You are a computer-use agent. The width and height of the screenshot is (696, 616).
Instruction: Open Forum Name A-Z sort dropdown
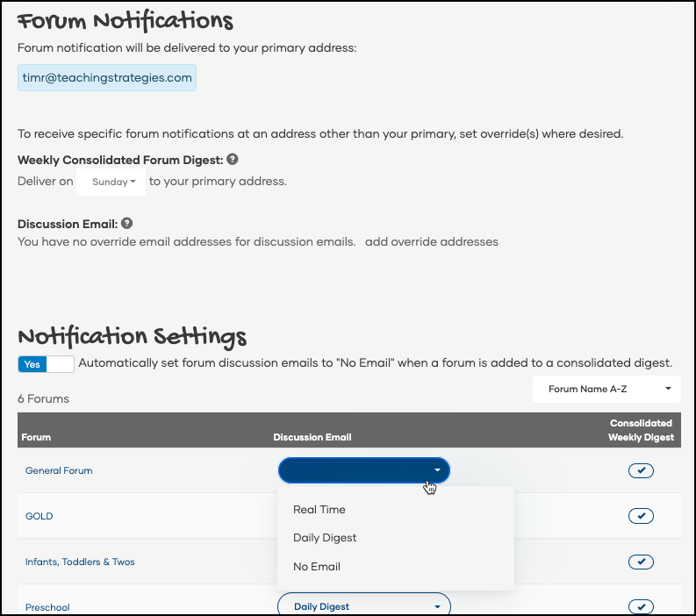(x=606, y=389)
